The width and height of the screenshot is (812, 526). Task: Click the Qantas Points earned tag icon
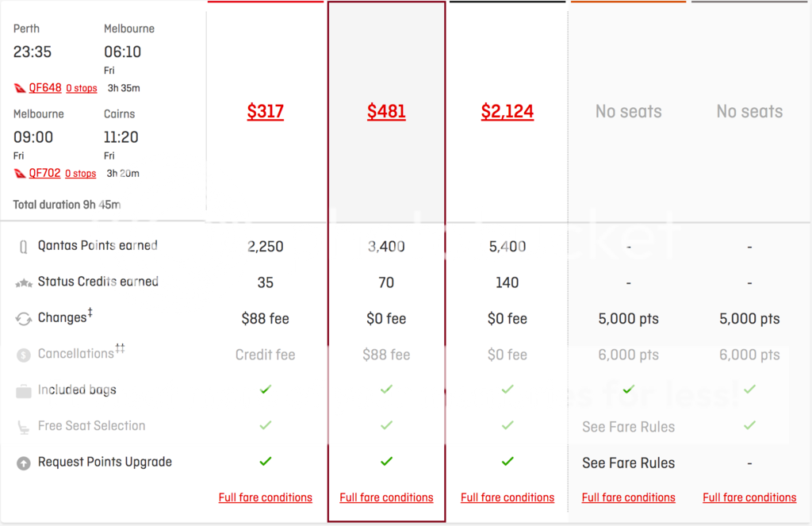pyautogui.click(x=24, y=247)
